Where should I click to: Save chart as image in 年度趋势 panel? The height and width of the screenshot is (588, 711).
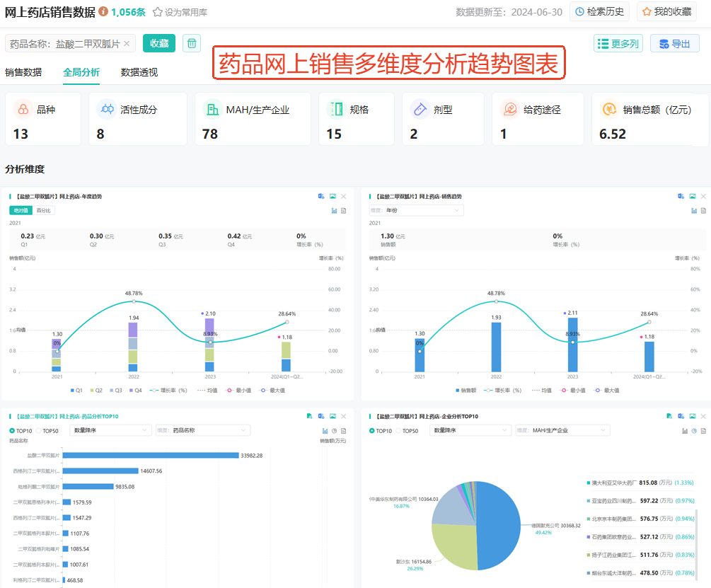click(333, 196)
